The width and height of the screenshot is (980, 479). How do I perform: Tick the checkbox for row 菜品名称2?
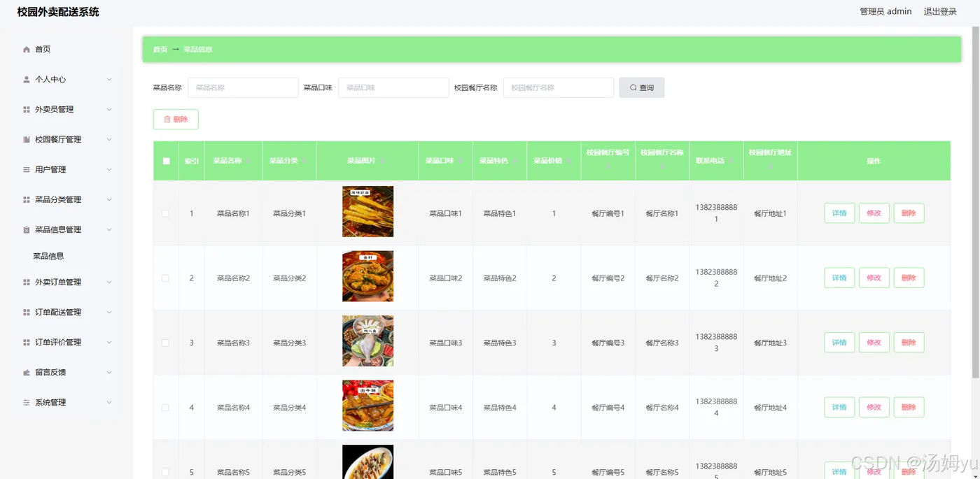point(165,278)
